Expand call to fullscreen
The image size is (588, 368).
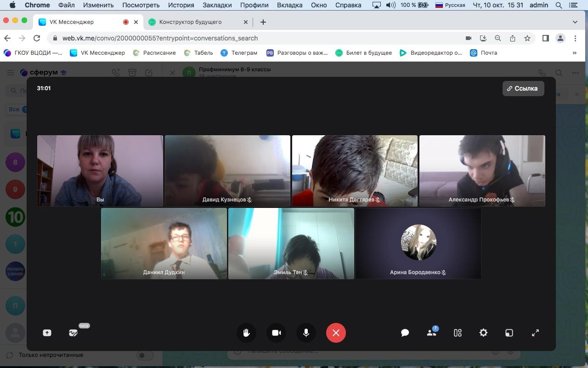click(x=535, y=333)
